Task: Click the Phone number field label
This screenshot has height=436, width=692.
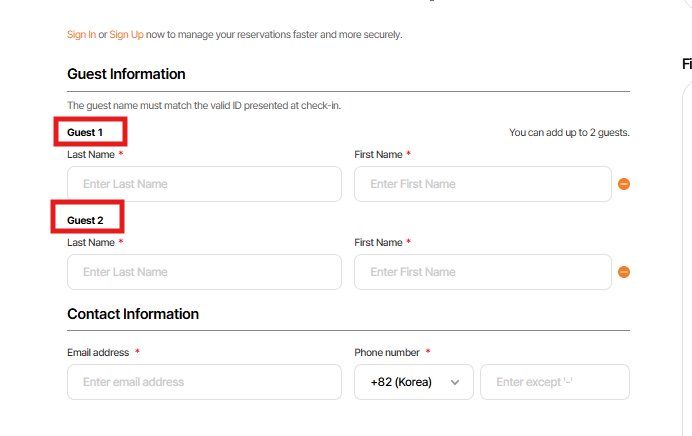Action: click(387, 353)
